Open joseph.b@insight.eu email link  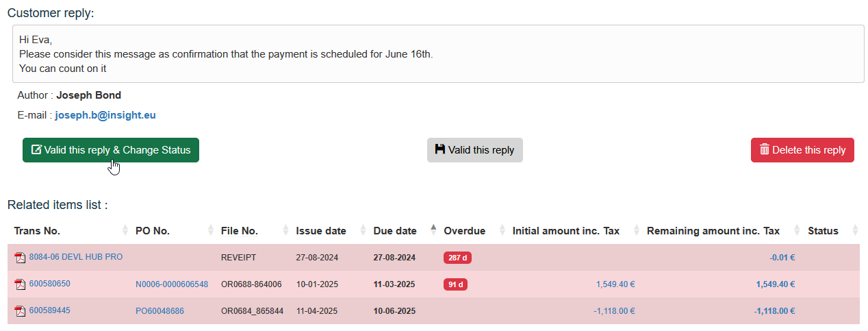(x=105, y=115)
